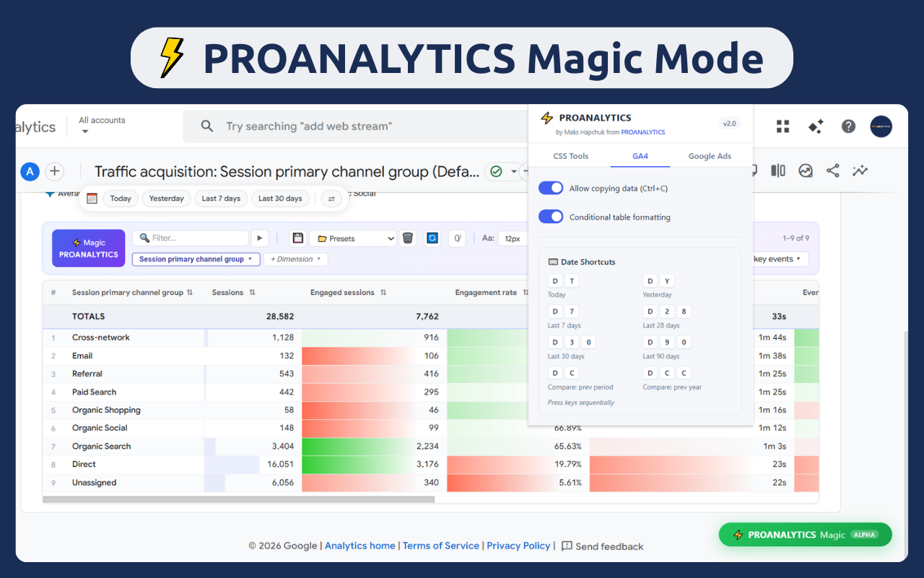Click the blue refresh icon in Magic toolbar
The height and width of the screenshot is (578, 924).
tap(432, 238)
